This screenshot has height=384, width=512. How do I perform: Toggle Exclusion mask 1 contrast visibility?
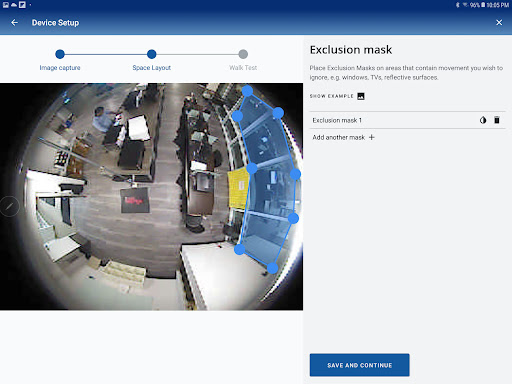(x=483, y=120)
